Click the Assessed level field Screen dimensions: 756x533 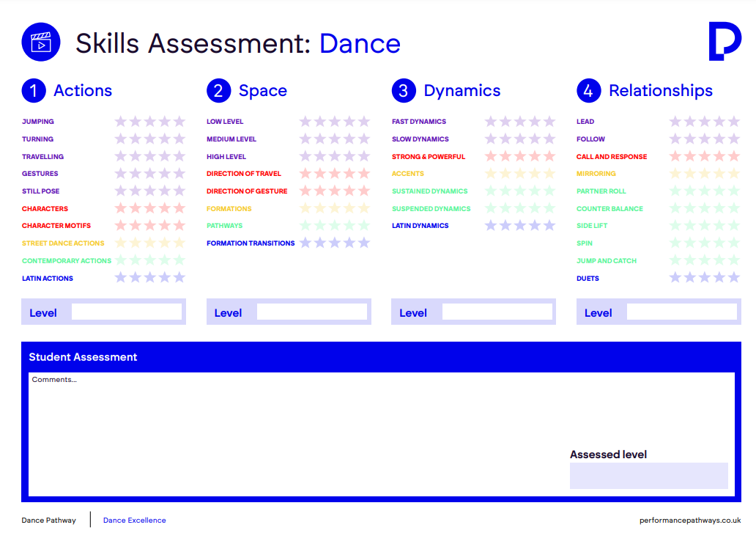pos(649,476)
